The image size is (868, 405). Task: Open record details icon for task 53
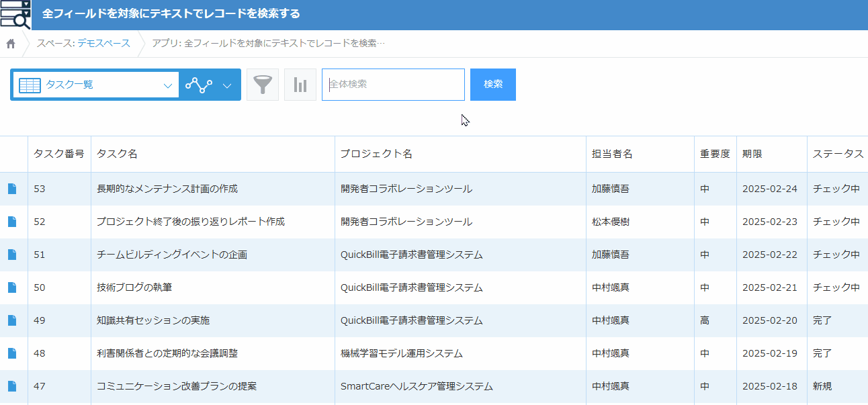pos(12,189)
